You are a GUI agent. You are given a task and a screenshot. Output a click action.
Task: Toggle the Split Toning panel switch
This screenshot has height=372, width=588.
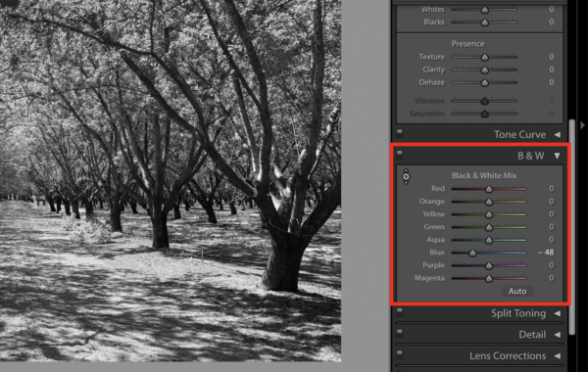(x=400, y=311)
